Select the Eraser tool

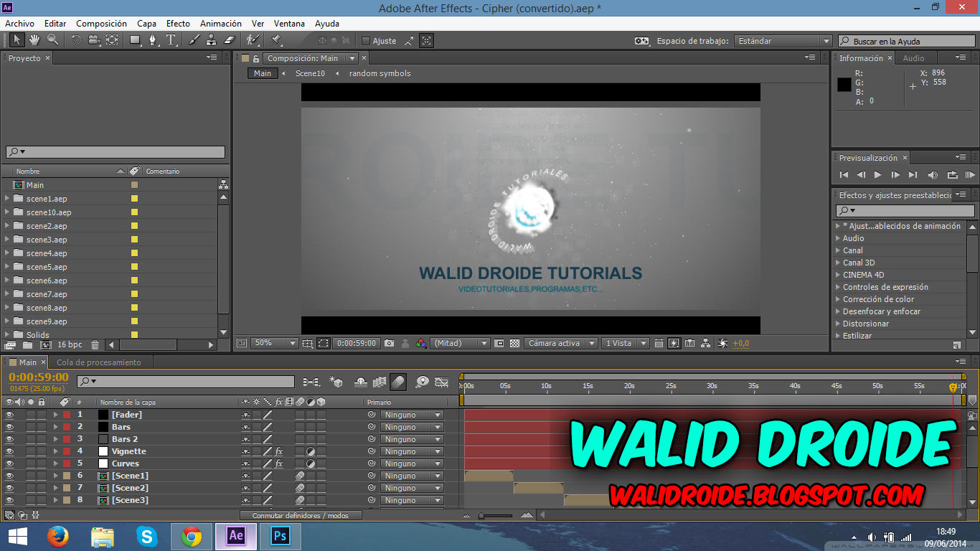coord(230,40)
